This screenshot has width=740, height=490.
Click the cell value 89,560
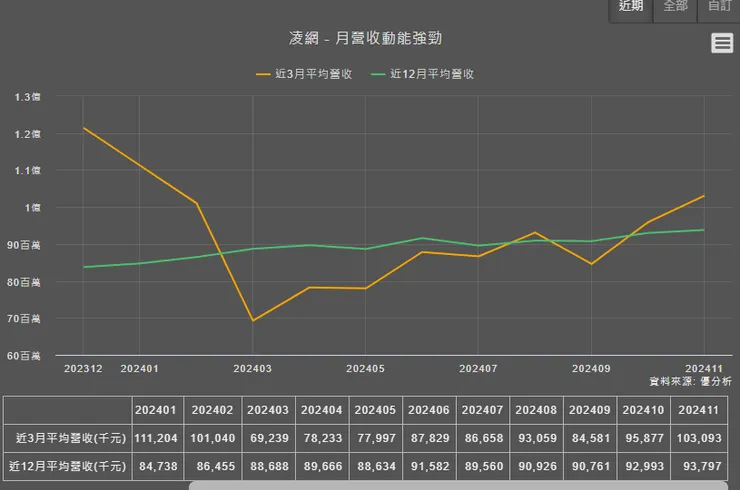pyautogui.click(x=484, y=466)
